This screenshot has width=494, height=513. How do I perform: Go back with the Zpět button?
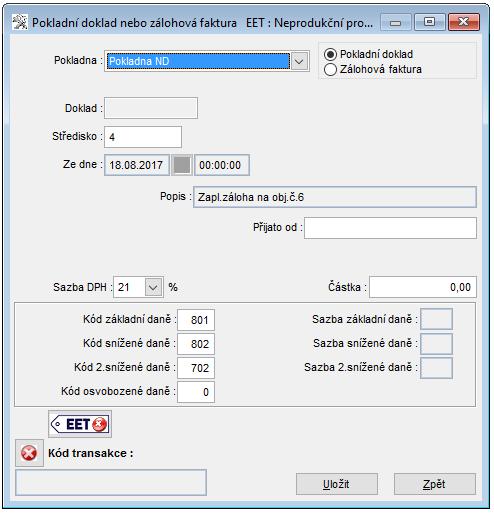click(435, 484)
